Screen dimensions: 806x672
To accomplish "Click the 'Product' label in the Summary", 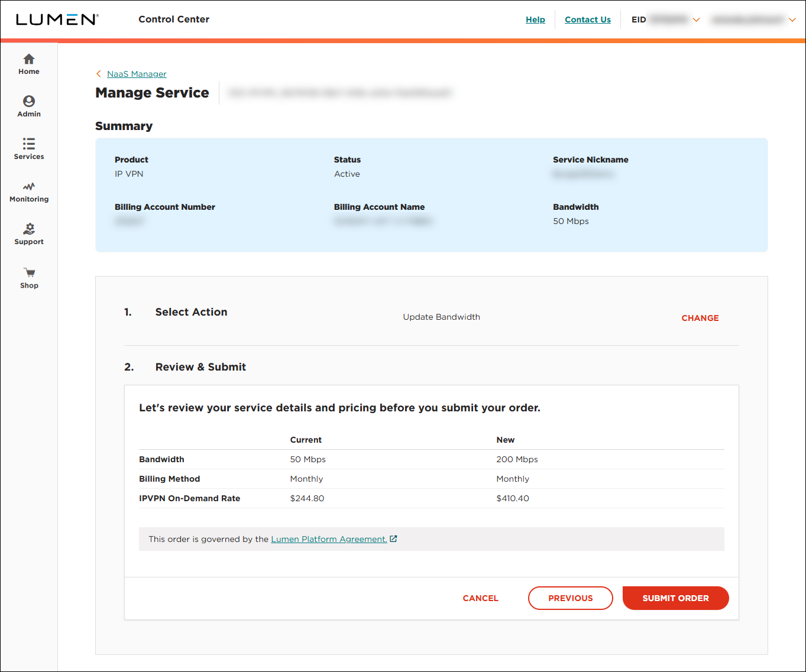I will coord(131,160).
